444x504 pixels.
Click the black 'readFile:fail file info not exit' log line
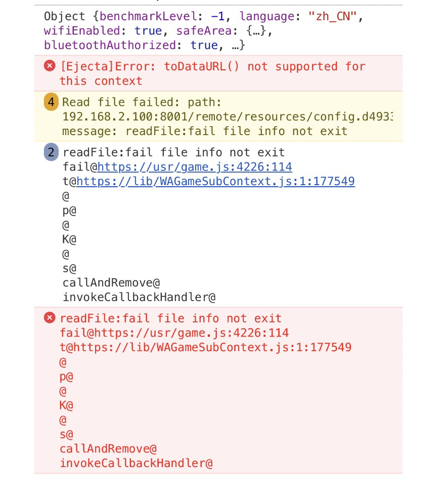(173, 152)
